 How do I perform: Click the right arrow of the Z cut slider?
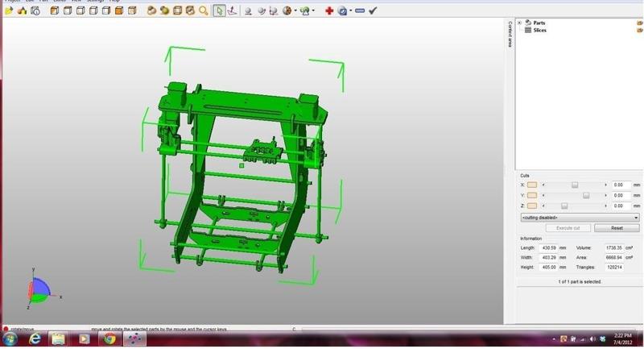coord(605,206)
